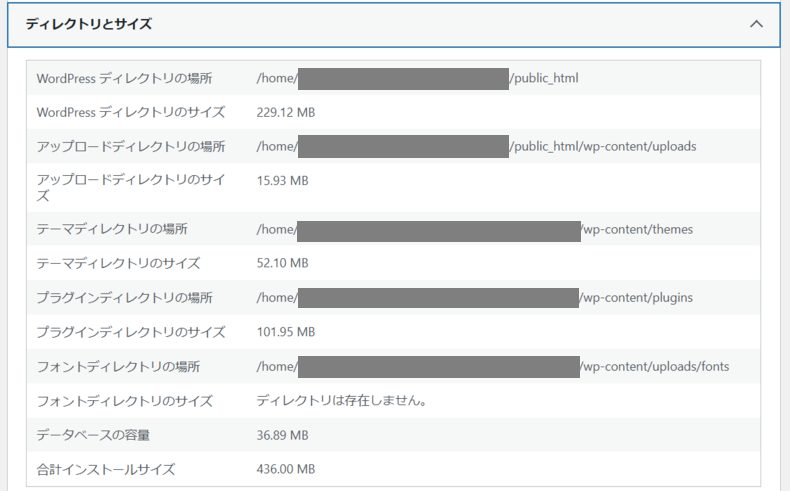Screen dimensions: 790x491
Task: Select the テーマディレクトリのサイズ label
Action: point(118,263)
